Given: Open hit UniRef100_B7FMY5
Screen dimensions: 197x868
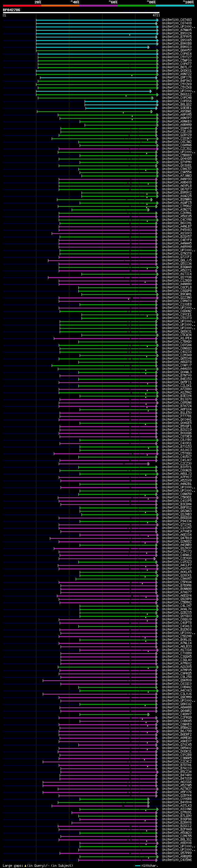Looking at the screenshot, I should 177,37.
